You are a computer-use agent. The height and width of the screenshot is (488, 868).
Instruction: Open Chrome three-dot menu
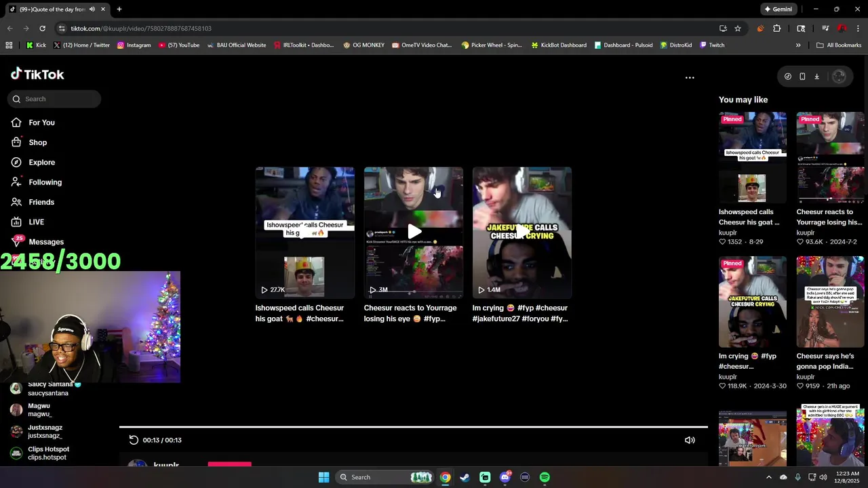(859, 28)
